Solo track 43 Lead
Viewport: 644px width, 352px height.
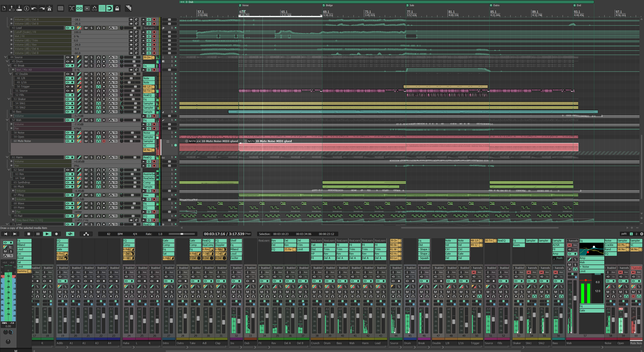[91, 28]
